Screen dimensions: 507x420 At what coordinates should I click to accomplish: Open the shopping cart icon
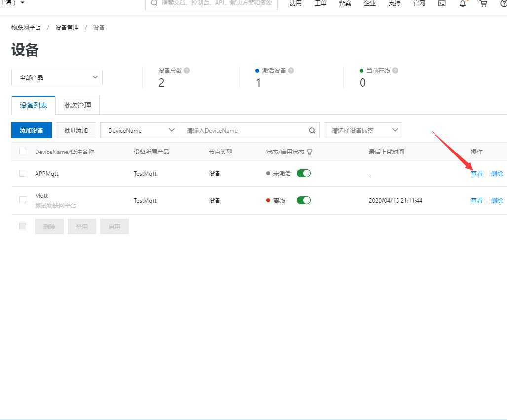pyautogui.click(x=483, y=3)
